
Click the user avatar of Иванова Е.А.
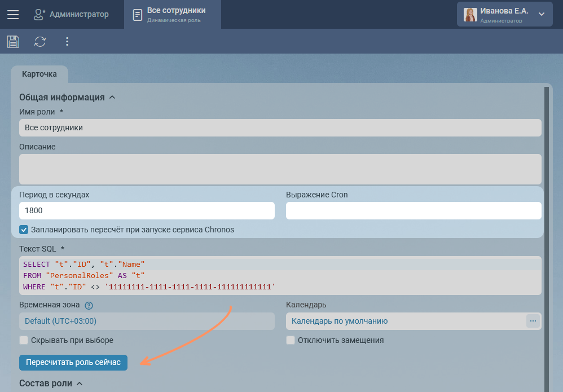pyautogui.click(x=470, y=15)
